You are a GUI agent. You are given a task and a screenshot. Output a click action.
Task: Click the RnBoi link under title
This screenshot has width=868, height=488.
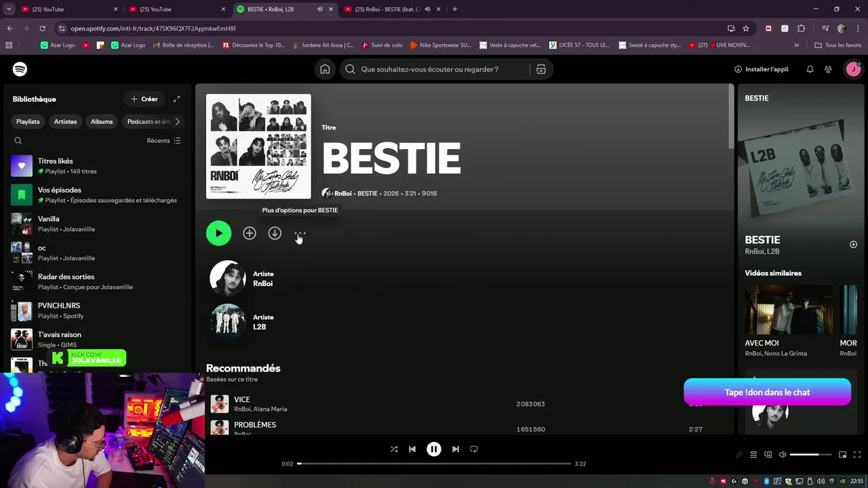coord(343,193)
